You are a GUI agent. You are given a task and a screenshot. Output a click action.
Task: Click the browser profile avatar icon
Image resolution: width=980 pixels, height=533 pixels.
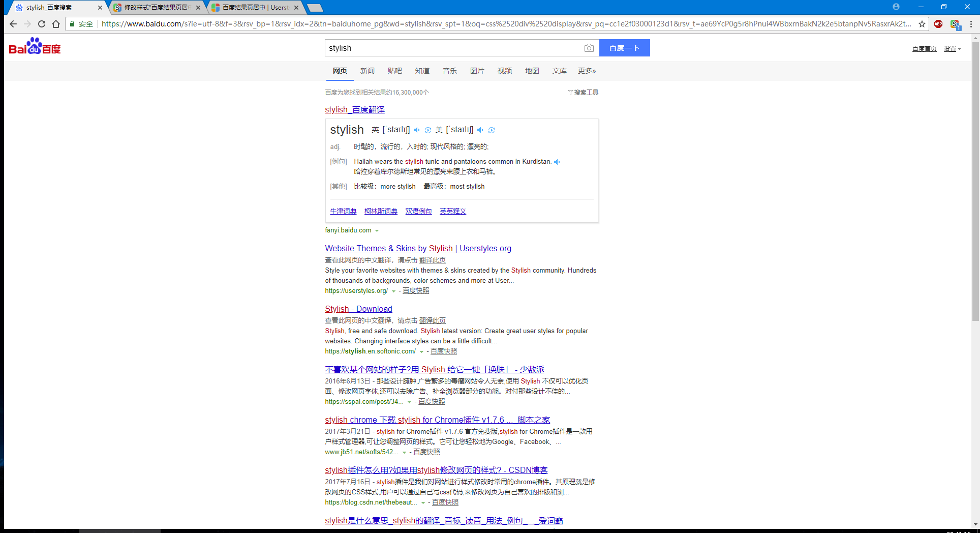pos(896,7)
